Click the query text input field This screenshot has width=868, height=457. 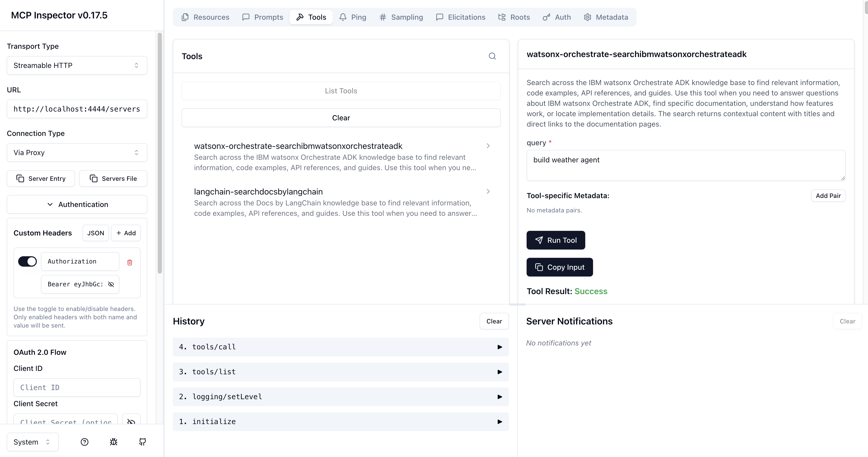point(685,165)
